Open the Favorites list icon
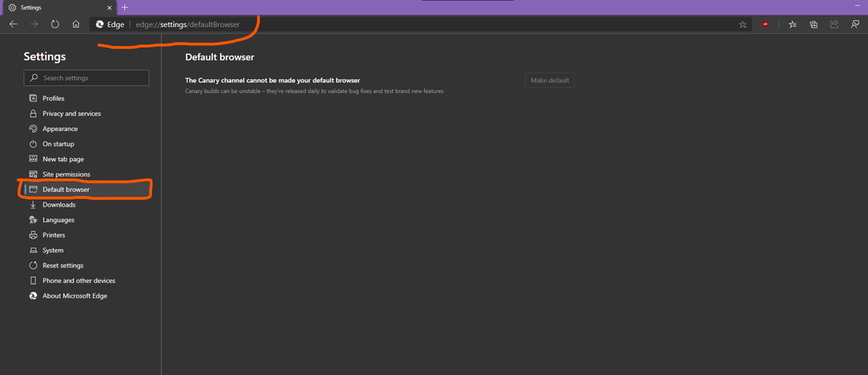The width and height of the screenshot is (868, 375). [792, 24]
